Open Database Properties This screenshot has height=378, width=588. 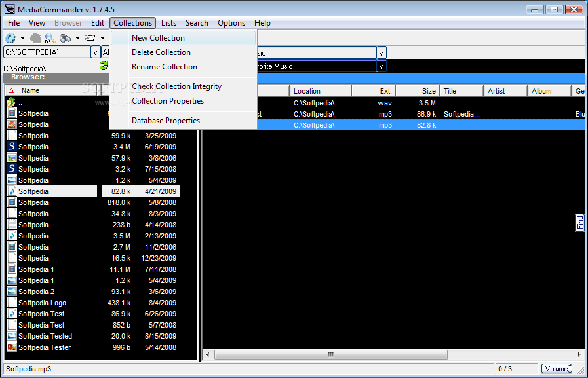[x=184, y=121]
